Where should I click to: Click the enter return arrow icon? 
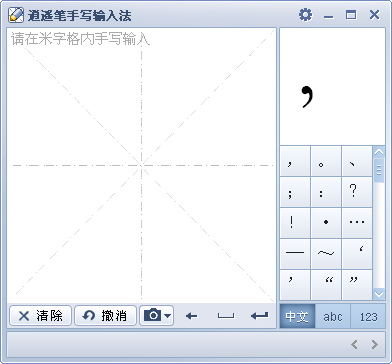pos(259,315)
